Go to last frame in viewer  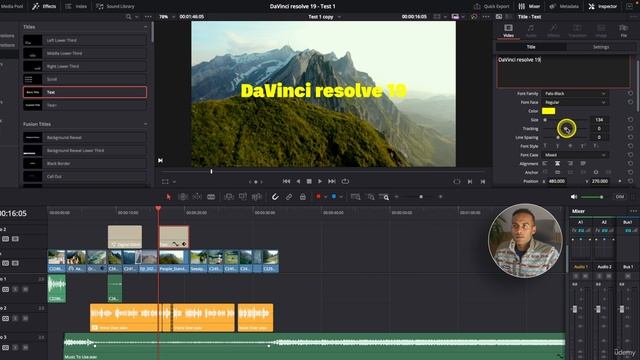tap(332, 181)
